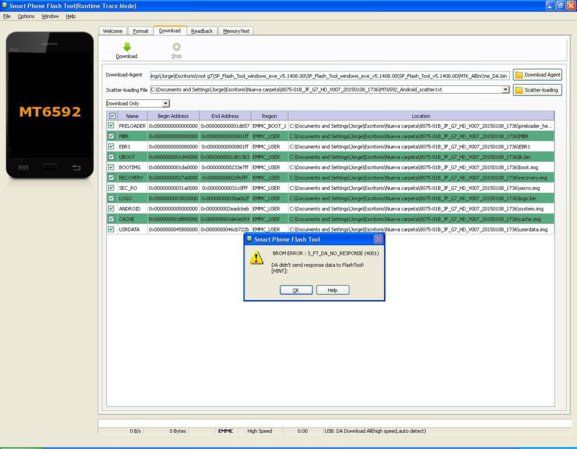Click the USB: DA Download All status text
This screenshot has width=577, height=449.
375,431
